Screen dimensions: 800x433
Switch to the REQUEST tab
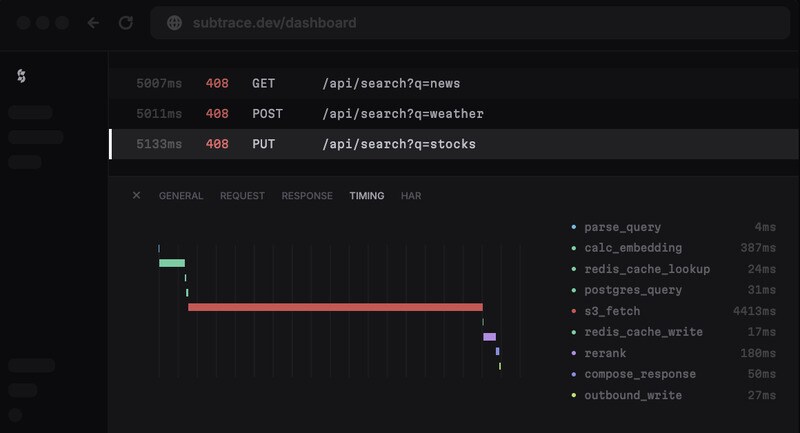242,196
